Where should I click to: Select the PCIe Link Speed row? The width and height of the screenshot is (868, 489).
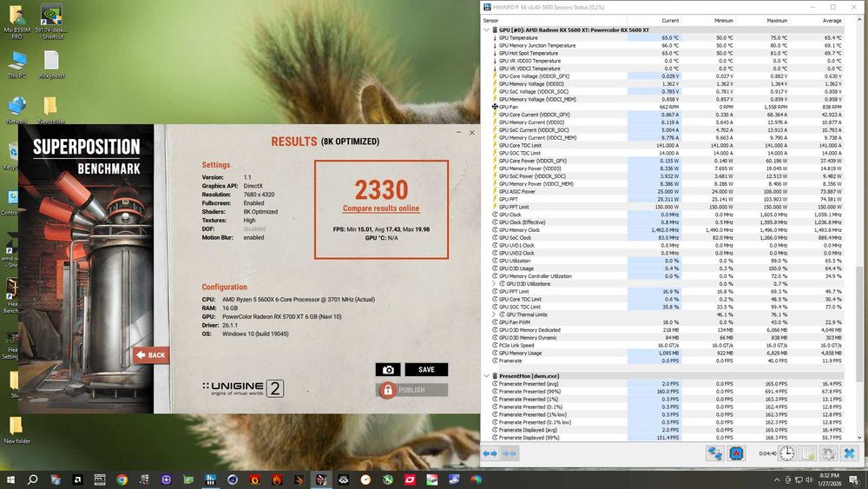(668, 345)
